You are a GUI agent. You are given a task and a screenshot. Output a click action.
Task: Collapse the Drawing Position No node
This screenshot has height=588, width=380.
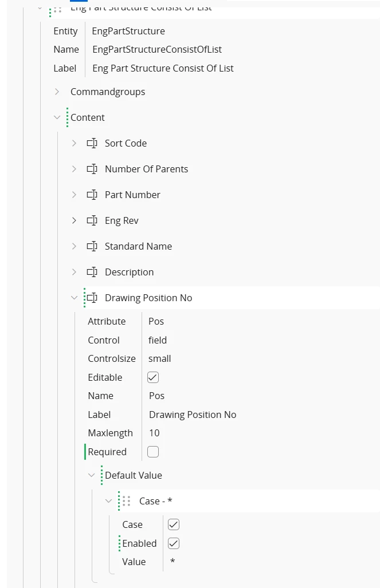click(x=74, y=298)
